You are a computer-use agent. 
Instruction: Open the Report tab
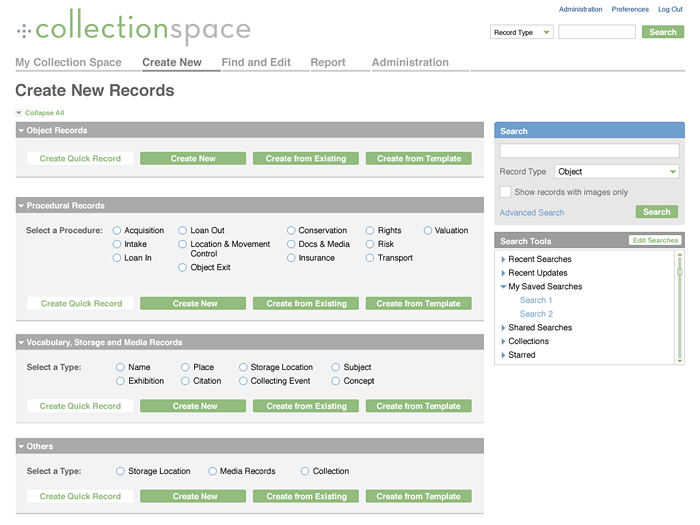click(328, 62)
